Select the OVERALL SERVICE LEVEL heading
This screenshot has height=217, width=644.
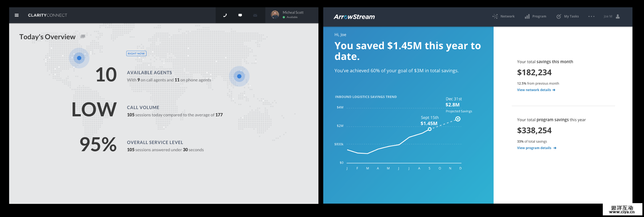pos(155,142)
